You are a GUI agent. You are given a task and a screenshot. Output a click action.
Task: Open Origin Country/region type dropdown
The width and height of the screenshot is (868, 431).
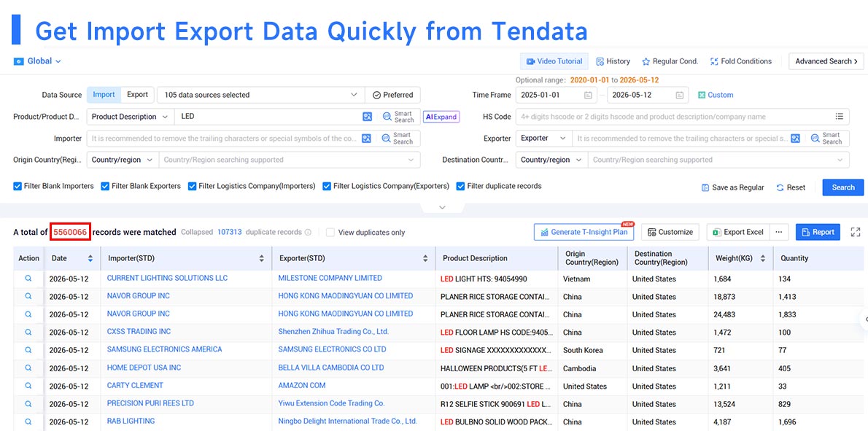click(123, 160)
